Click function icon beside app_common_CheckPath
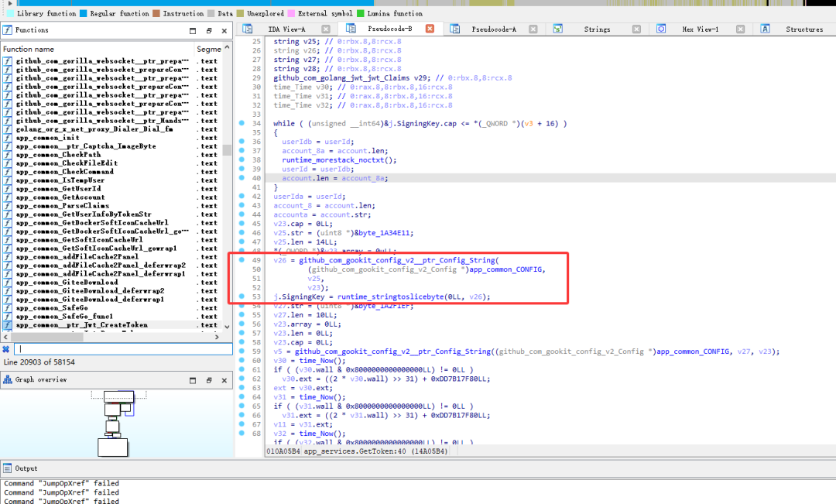836x504 pixels. [8, 155]
